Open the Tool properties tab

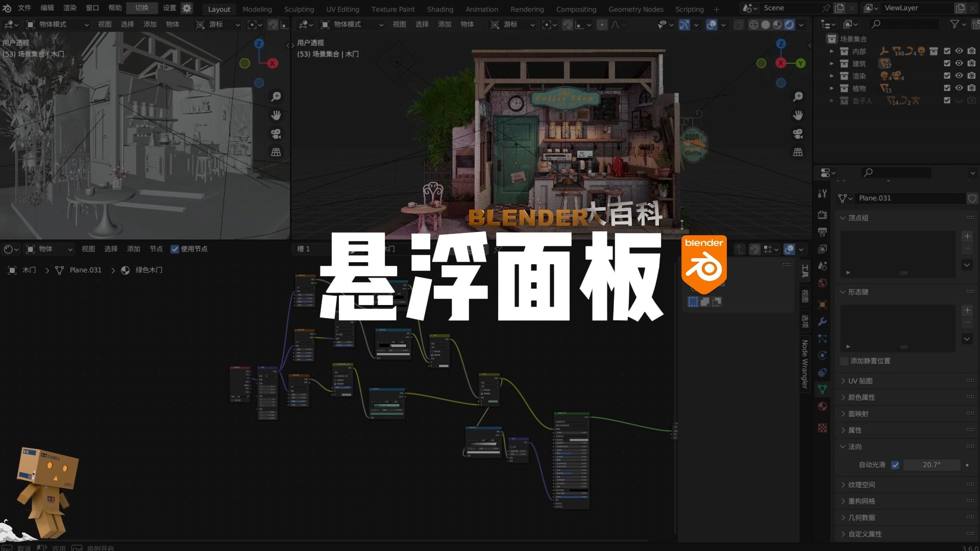tap(822, 194)
